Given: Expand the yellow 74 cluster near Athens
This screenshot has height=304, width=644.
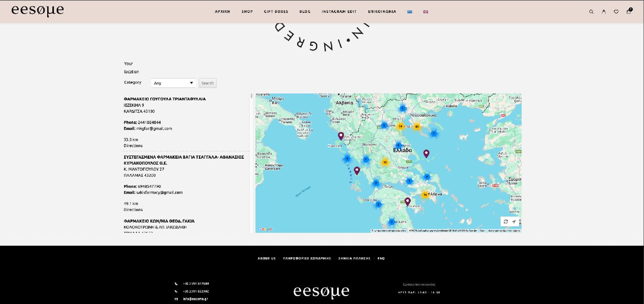Looking at the screenshot, I should coord(425,195).
